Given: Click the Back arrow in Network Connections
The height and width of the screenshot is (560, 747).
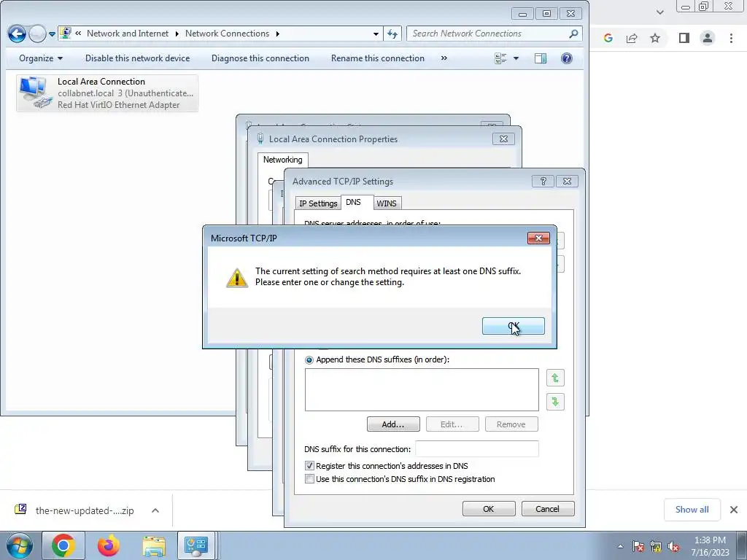Looking at the screenshot, I should (x=17, y=34).
